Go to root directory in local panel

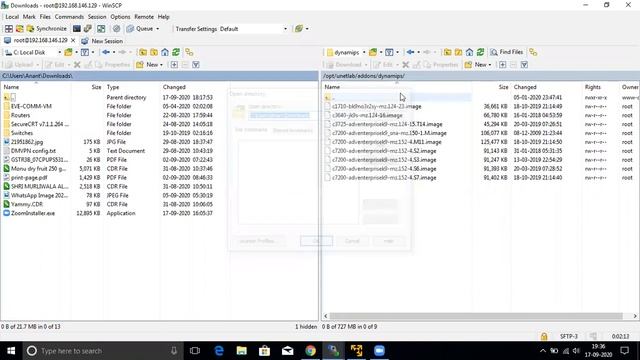(x=154, y=52)
